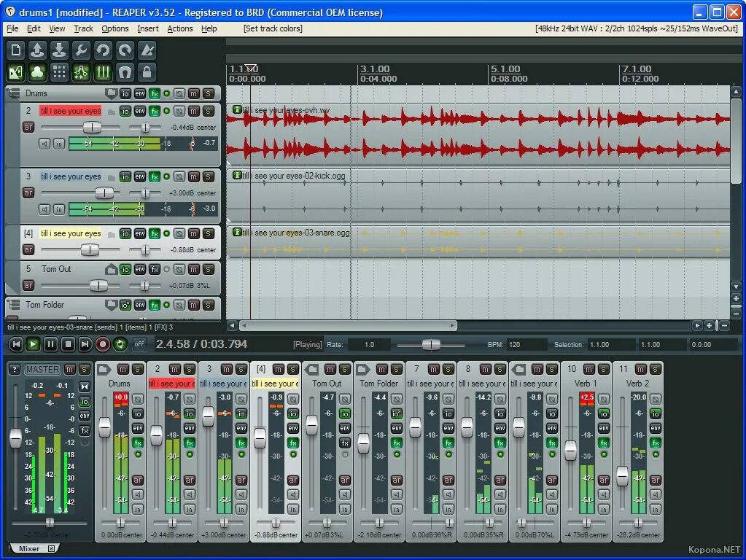The width and height of the screenshot is (746, 560).
Task: Toggle the metronome icon in toolbar
Action: pyautogui.click(x=147, y=50)
